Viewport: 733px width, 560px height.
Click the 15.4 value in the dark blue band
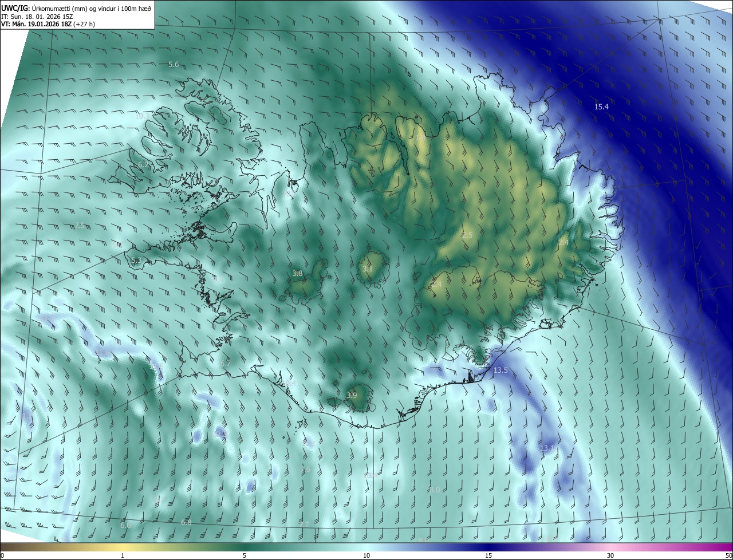coord(601,107)
